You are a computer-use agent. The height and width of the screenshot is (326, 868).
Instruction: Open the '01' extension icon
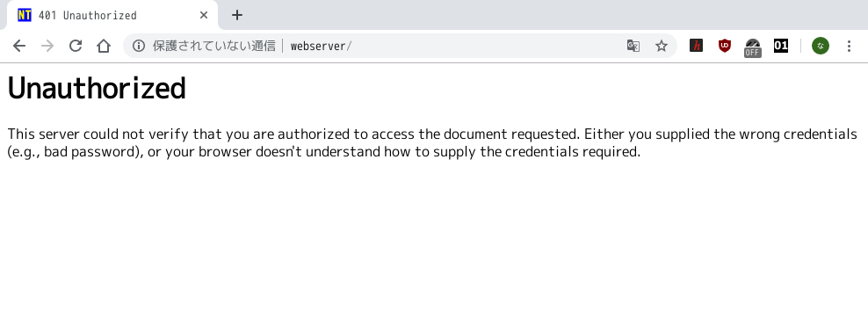coord(781,46)
